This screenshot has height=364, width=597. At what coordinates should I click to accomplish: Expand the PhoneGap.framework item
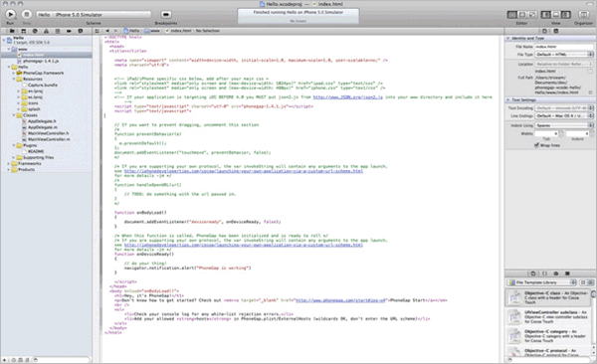(x=14, y=73)
